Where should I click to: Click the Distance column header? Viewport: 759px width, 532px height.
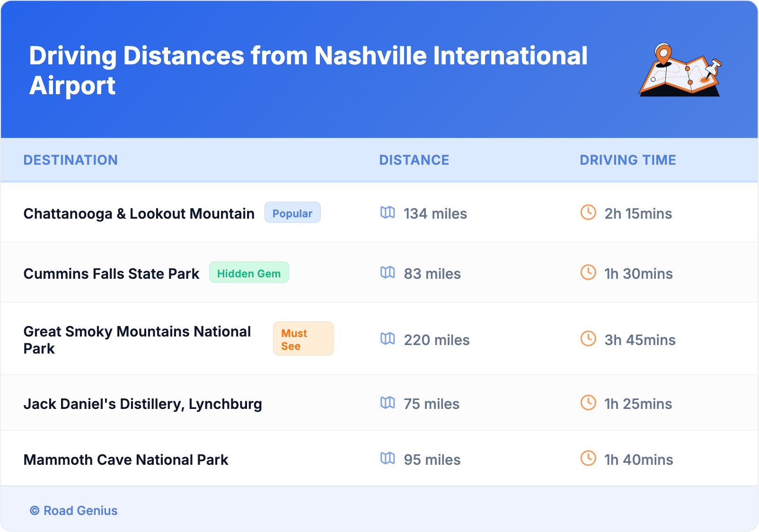414,160
